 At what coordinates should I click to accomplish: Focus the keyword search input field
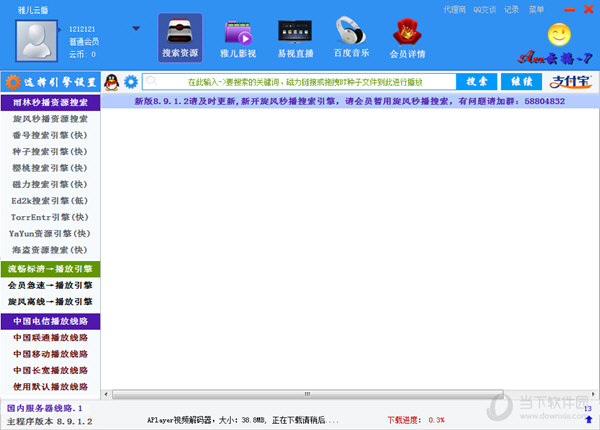[299, 82]
